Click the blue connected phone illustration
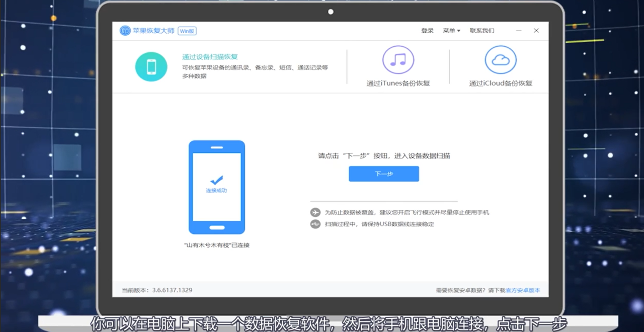Screen dimensions: 644x332 [217, 187]
